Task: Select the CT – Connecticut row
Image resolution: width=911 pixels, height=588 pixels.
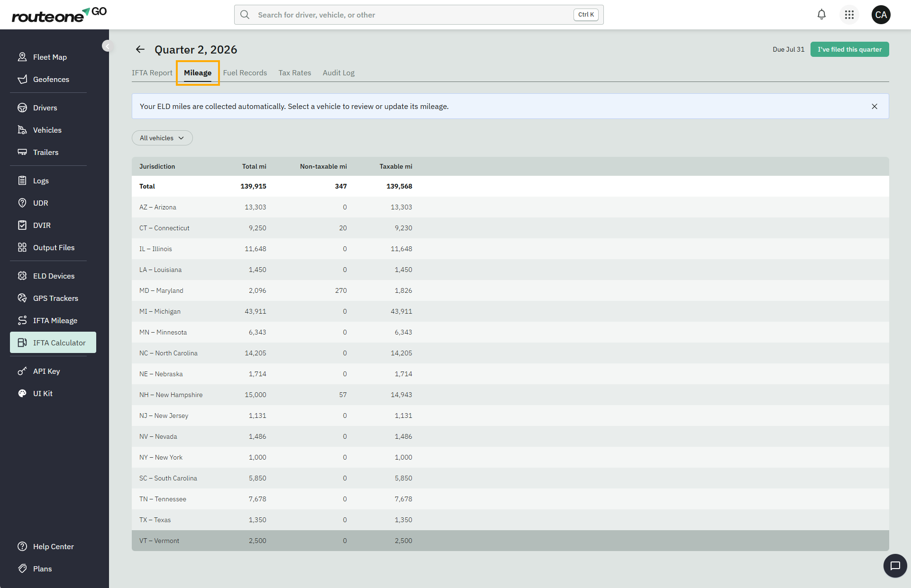Action: [510, 228]
